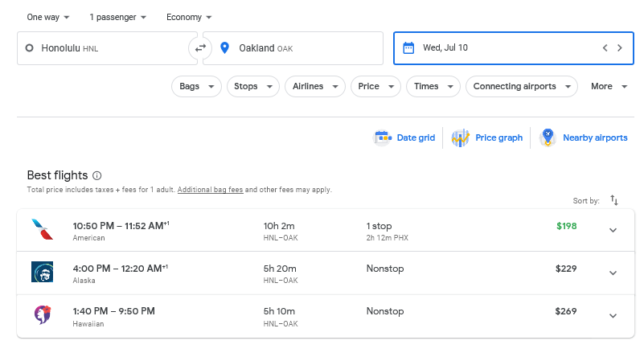Click the Honolulu origin input field
Image resolution: width=644 pixels, height=353 pixels.
105,48
